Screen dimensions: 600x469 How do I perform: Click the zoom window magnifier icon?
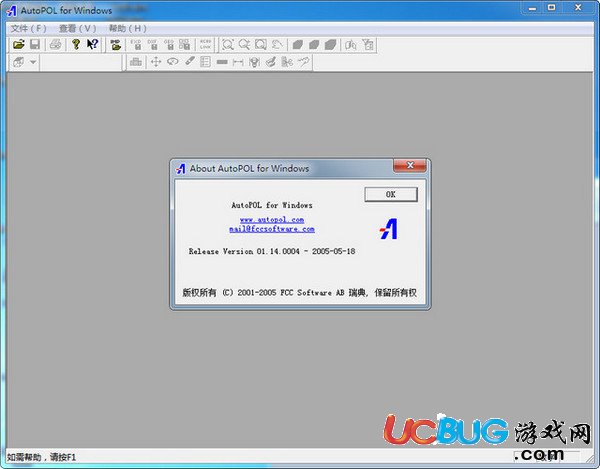(261, 44)
